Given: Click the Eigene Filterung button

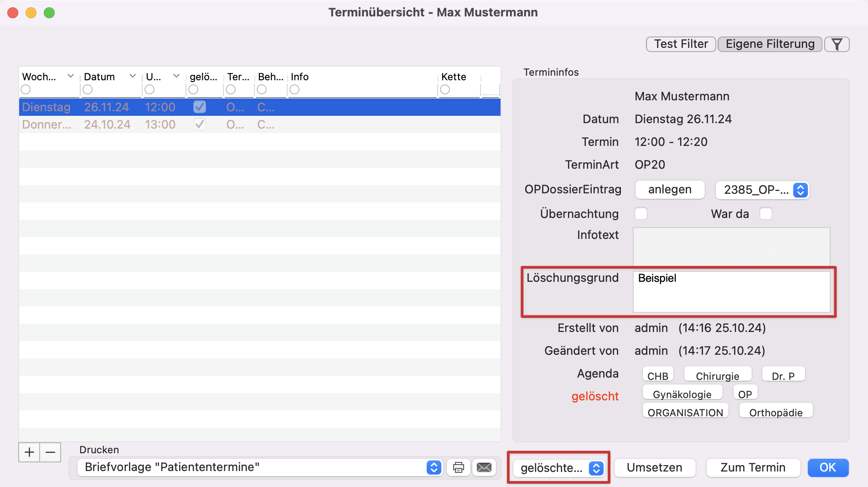Looking at the screenshot, I should [770, 44].
